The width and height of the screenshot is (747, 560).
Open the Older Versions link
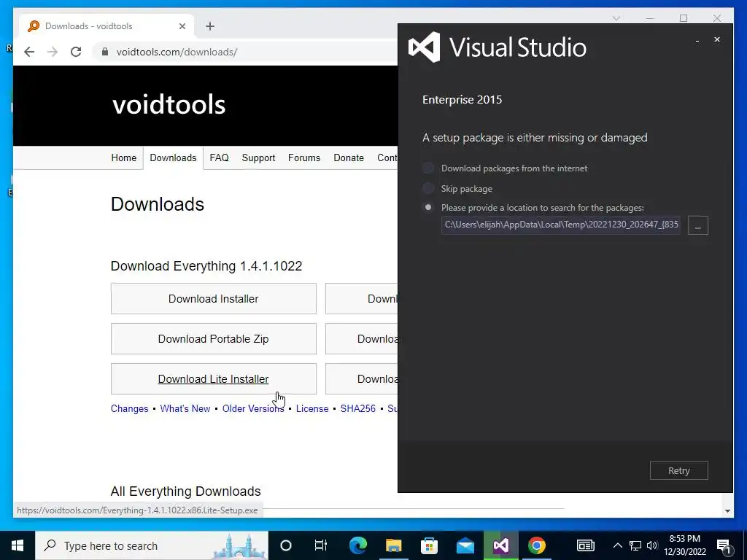click(253, 408)
